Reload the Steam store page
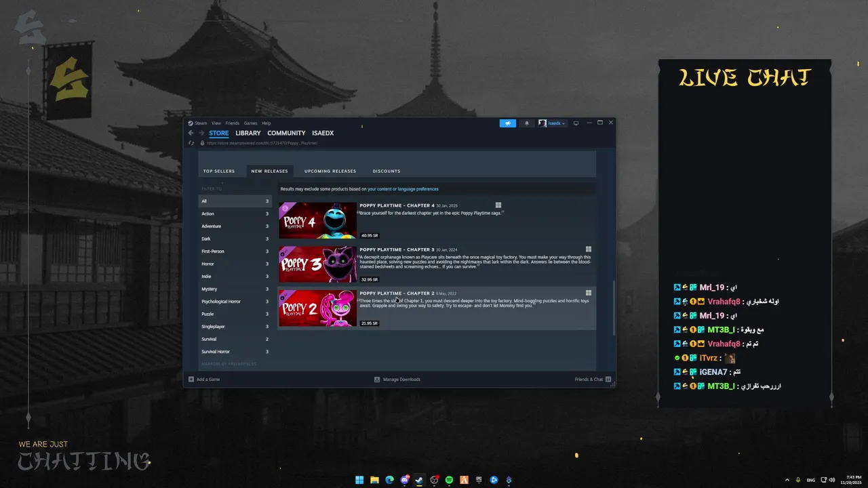This screenshot has height=488, width=868. [x=192, y=143]
